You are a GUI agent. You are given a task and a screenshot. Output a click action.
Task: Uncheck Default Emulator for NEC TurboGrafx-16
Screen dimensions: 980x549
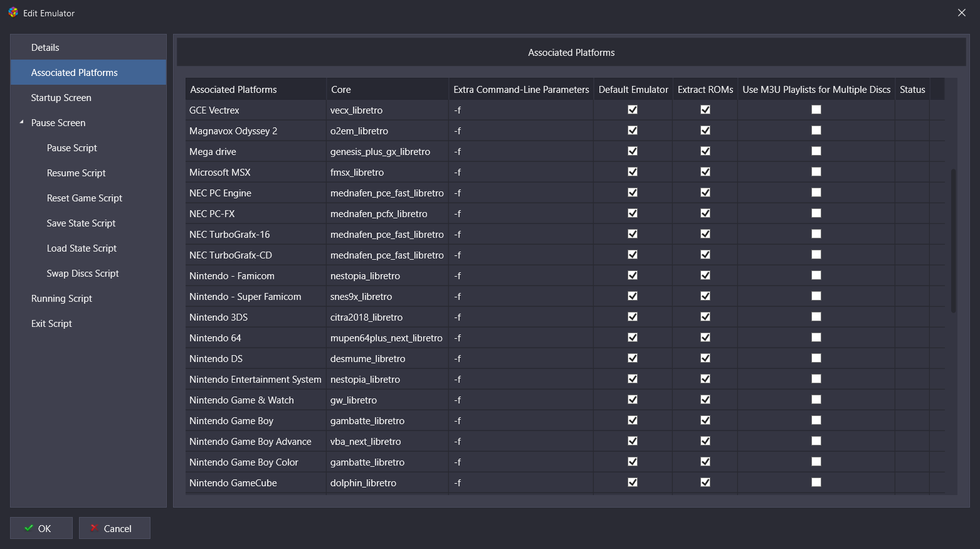pyautogui.click(x=633, y=234)
